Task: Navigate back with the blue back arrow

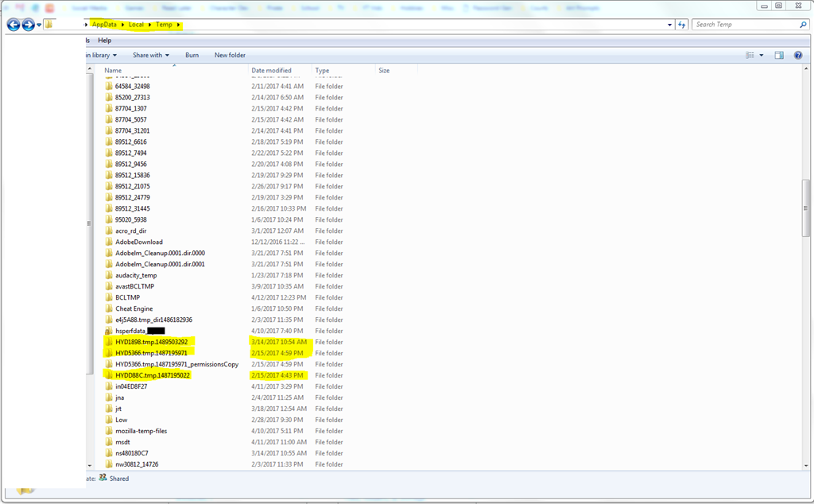Action: point(12,25)
